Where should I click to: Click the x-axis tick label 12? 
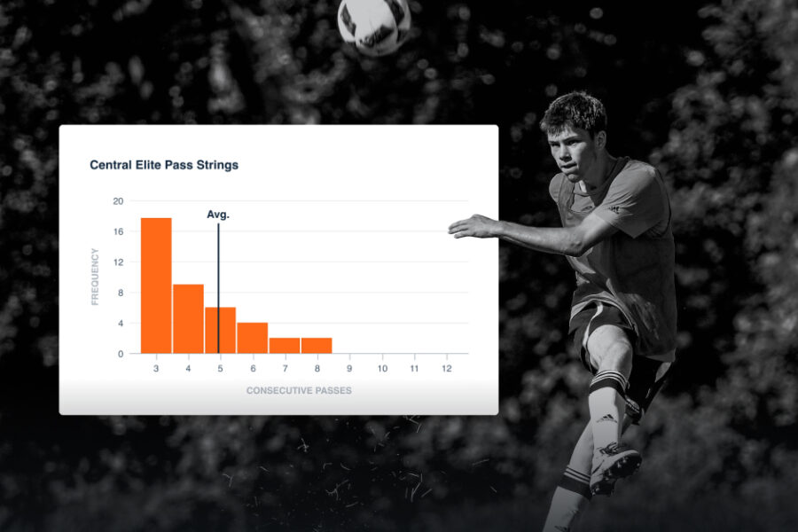447,368
